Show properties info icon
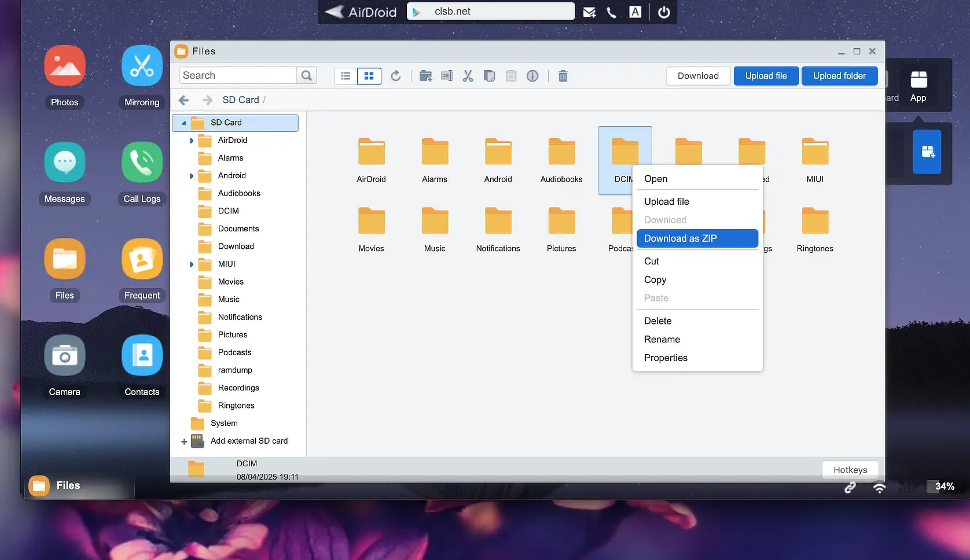The height and width of the screenshot is (560, 970). click(532, 76)
